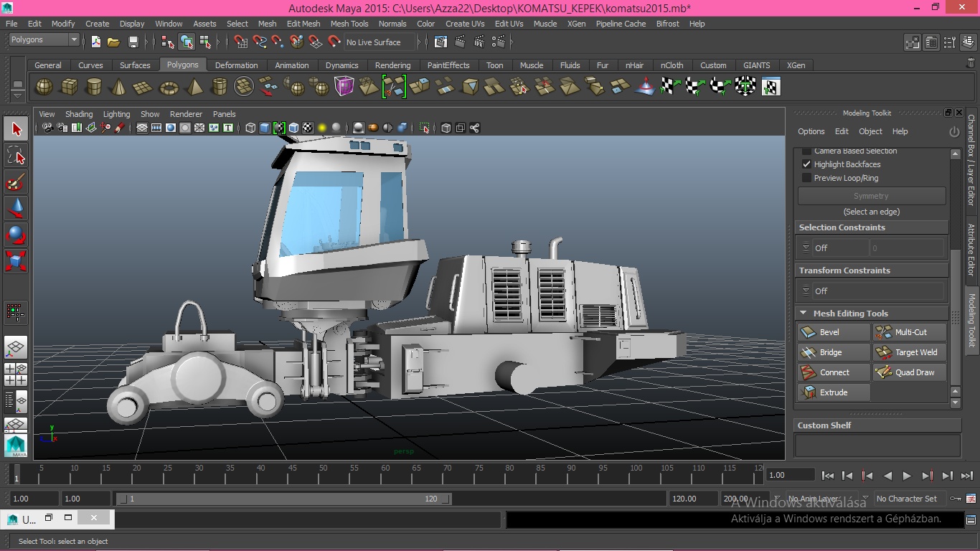Click the Bevel tool button
Viewport: 980px width, 551px height.
coord(834,332)
